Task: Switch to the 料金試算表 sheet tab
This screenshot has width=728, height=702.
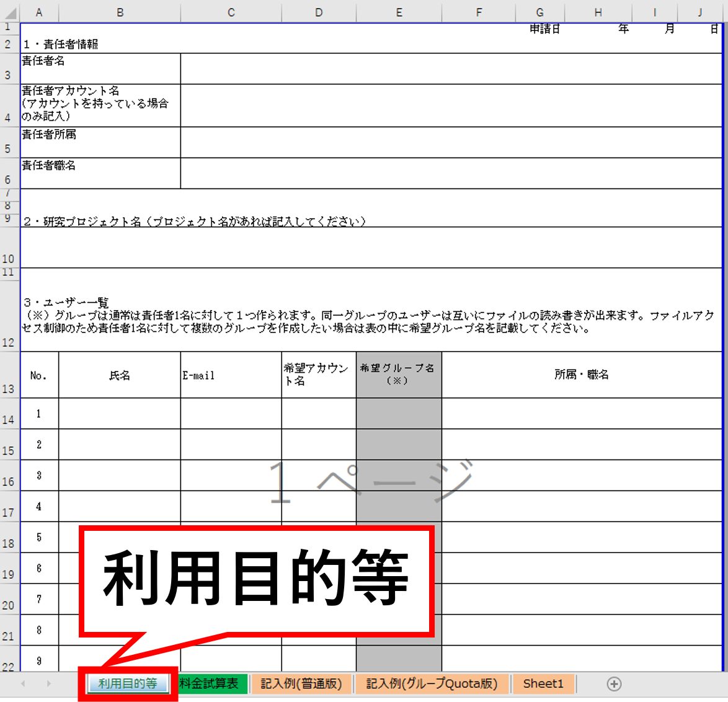Action: 210,683
